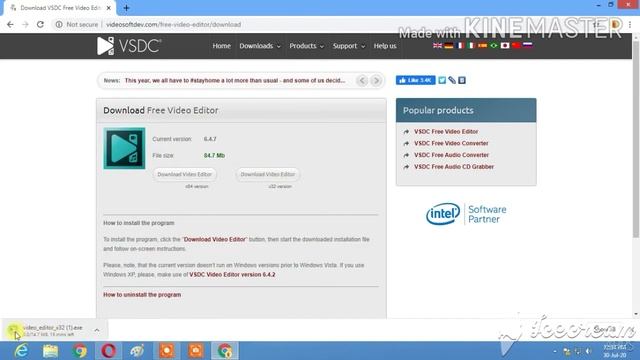
Task: Select the English (UK) flag language
Action: click(437, 45)
